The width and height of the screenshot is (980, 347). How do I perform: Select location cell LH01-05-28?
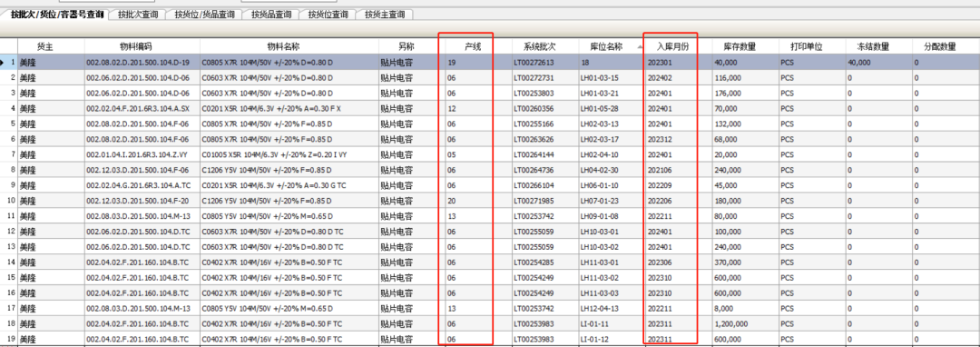(x=600, y=109)
